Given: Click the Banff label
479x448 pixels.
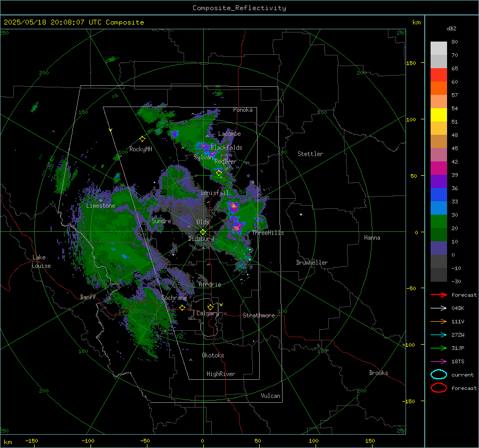Looking at the screenshot, I should (x=88, y=297).
